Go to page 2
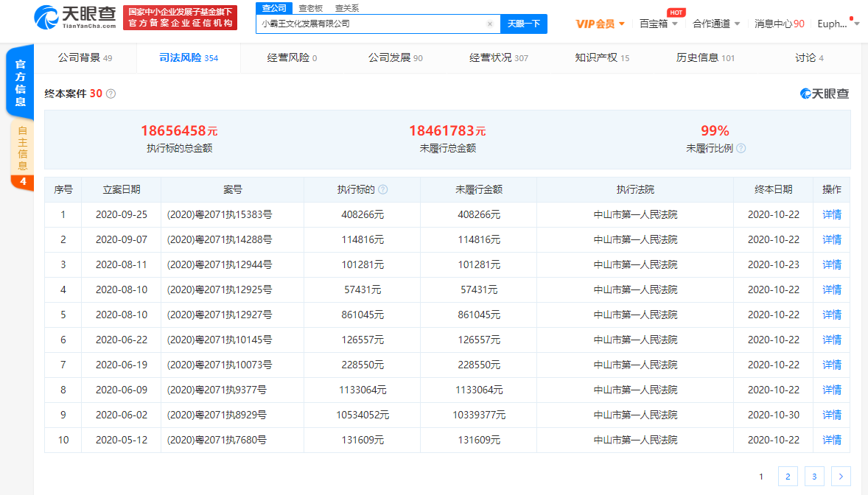 tap(788, 476)
